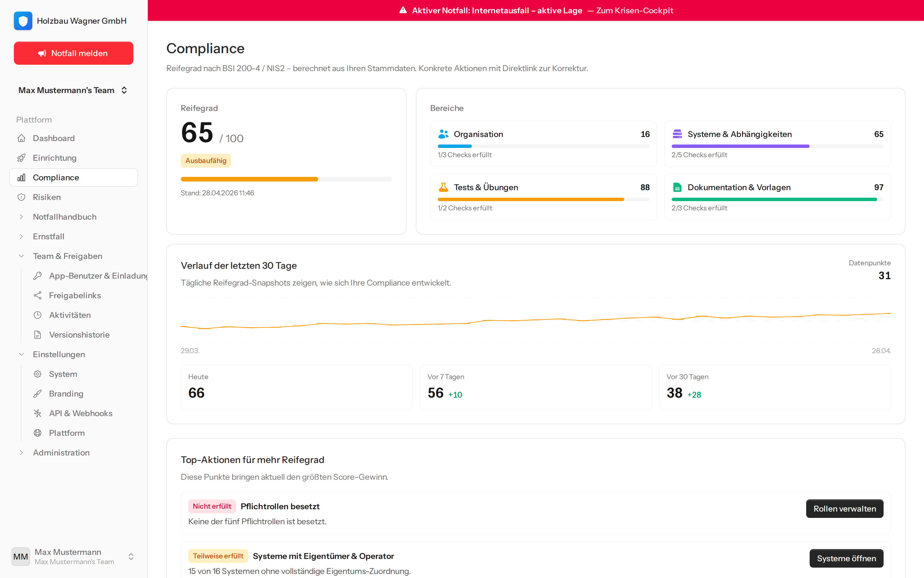Click the Pflichtrollen besetzt heading
The height and width of the screenshot is (578, 924).
pyautogui.click(x=280, y=506)
